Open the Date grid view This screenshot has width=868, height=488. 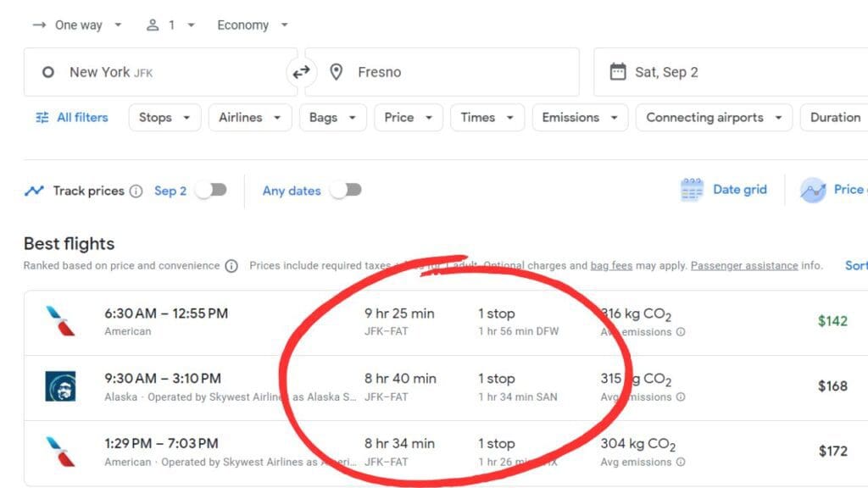tap(723, 190)
